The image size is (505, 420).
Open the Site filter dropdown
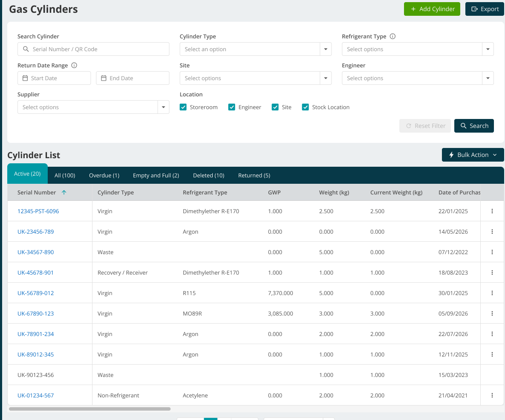tap(255, 78)
